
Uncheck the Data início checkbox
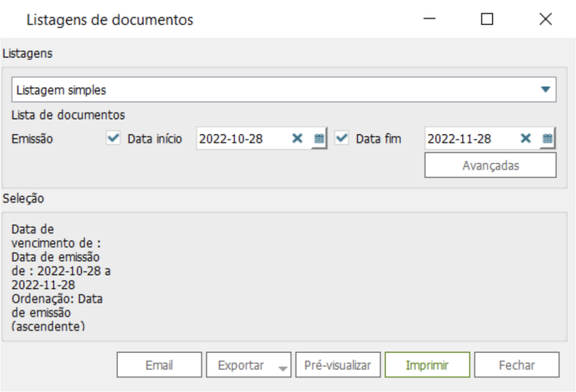114,139
